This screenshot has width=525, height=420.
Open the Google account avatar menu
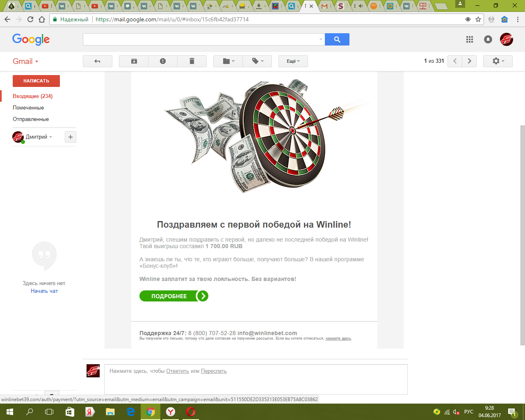pyautogui.click(x=507, y=39)
